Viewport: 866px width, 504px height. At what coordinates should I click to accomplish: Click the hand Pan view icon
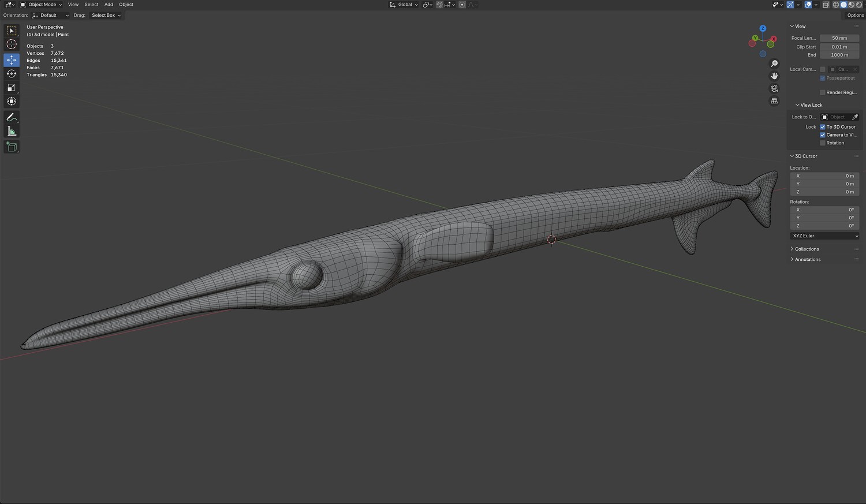pos(774,76)
